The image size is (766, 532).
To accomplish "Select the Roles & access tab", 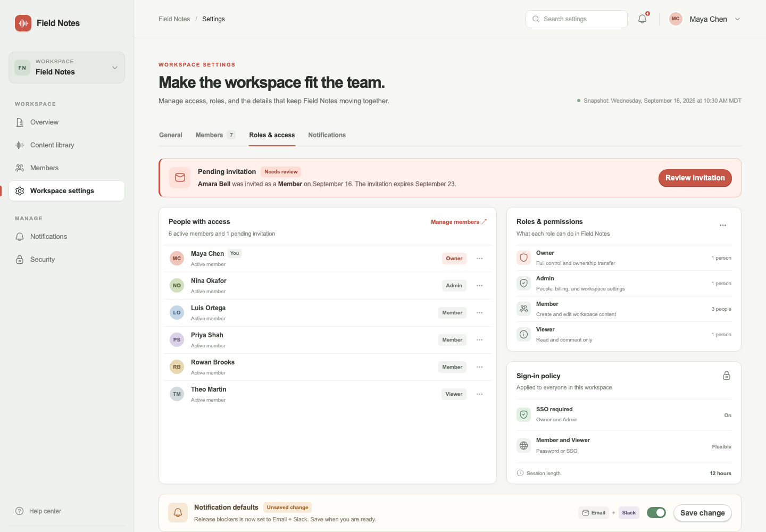I will (x=272, y=135).
